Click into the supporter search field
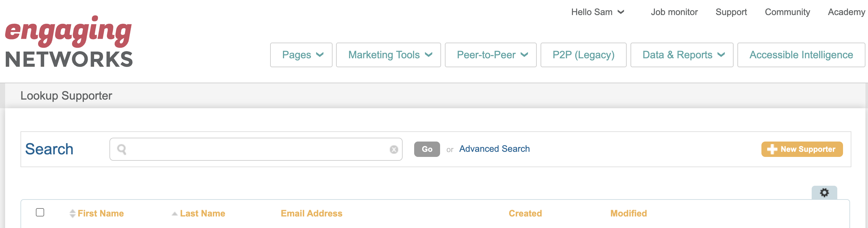The height and width of the screenshot is (228, 868). 256,150
